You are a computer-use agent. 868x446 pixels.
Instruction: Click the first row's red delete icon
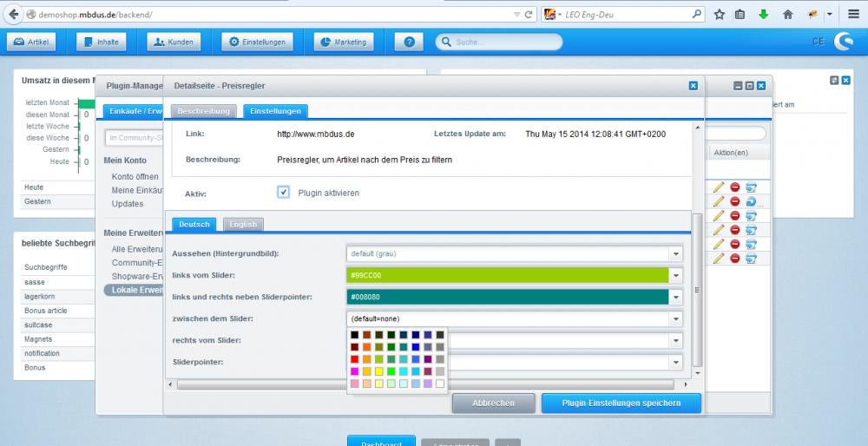click(x=734, y=187)
